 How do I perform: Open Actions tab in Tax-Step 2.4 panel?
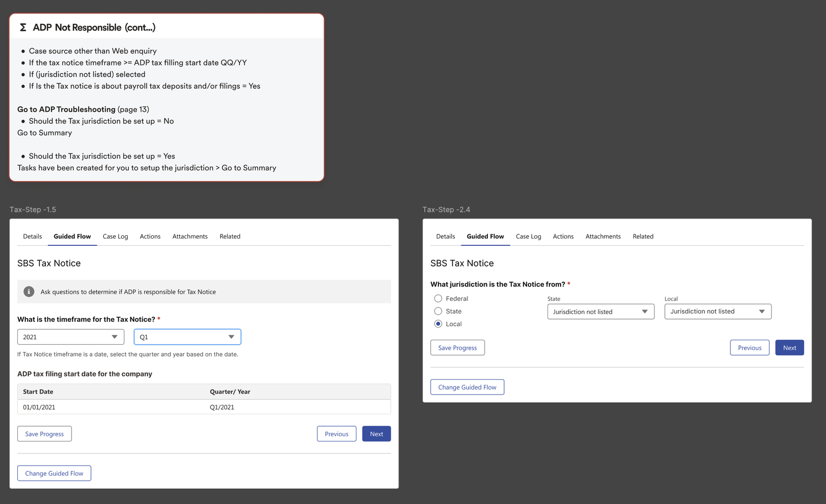click(x=563, y=236)
